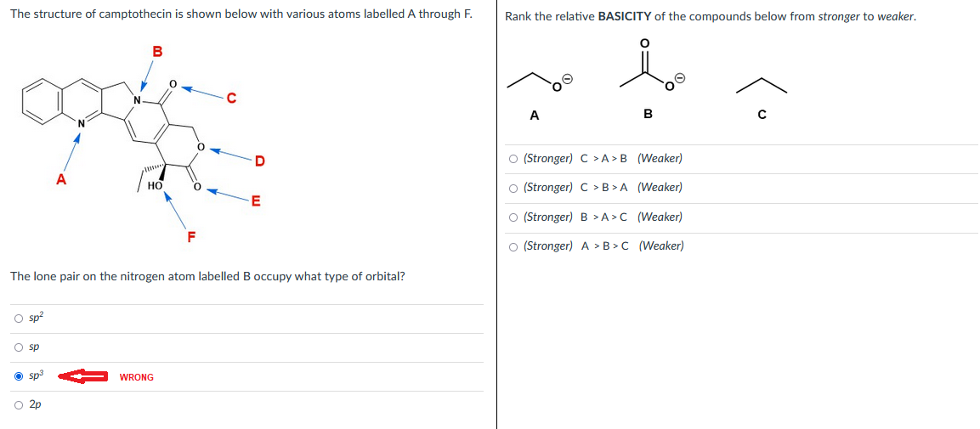
Task: Click the selected sp³ radio button
Action: (x=18, y=376)
